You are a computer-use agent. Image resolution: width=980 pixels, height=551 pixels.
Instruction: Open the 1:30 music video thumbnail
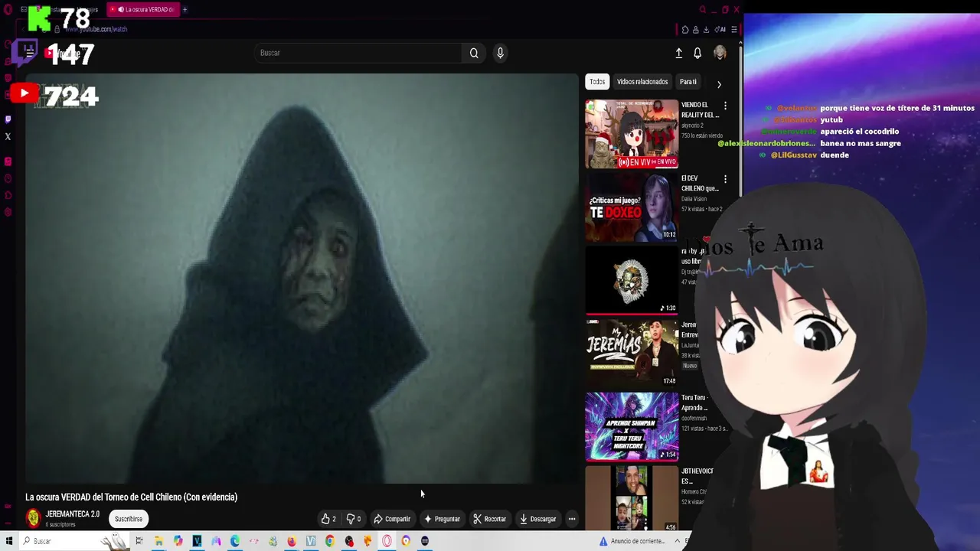tap(632, 280)
